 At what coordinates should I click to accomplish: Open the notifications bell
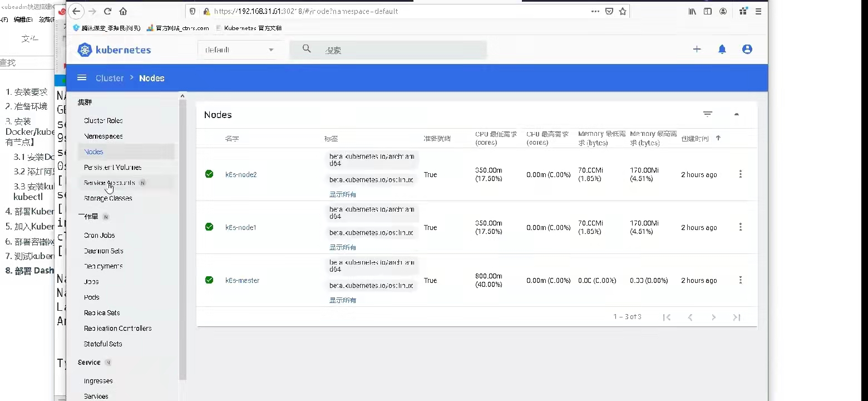722,49
